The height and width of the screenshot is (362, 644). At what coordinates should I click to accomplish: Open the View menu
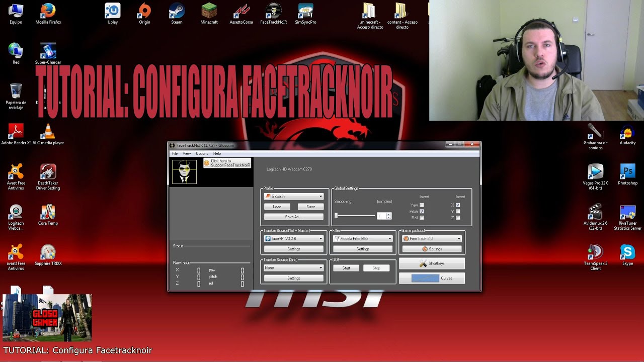(187, 153)
